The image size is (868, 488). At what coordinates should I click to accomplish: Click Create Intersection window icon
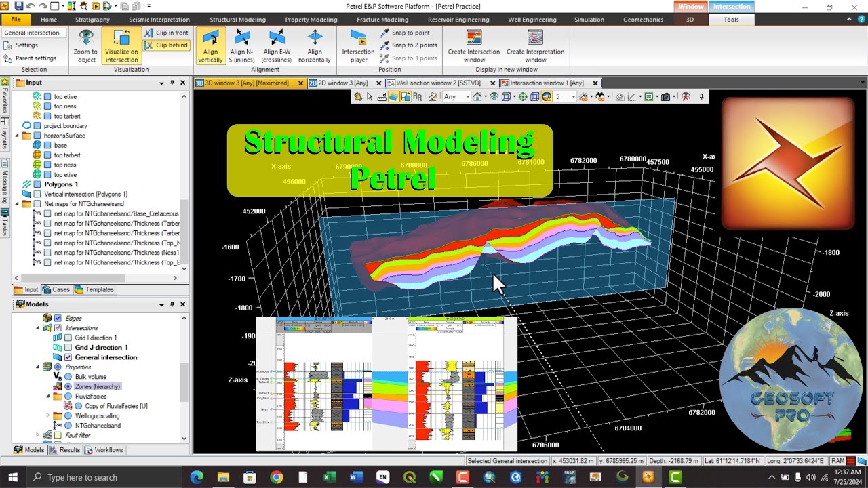(474, 37)
